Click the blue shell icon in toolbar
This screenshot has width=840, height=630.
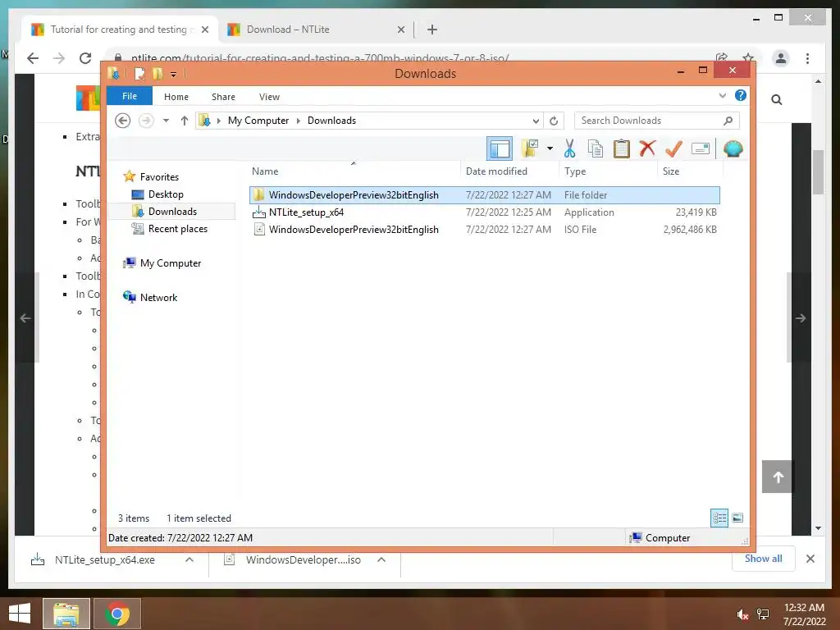point(733,148)
